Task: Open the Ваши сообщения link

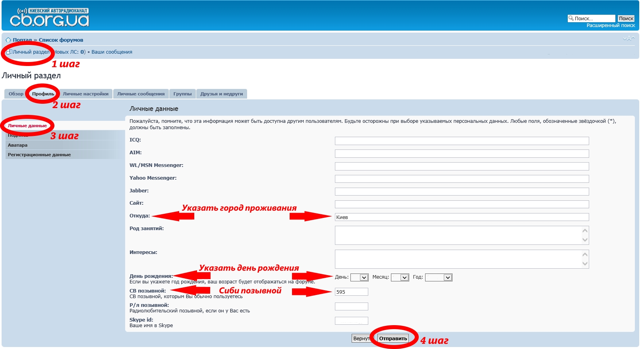Action: [x=112, y=52]
